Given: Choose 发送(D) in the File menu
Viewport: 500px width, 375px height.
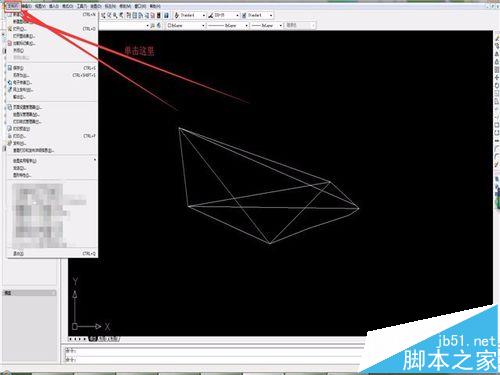Looking at the screenshot, I should click(52, 168).
